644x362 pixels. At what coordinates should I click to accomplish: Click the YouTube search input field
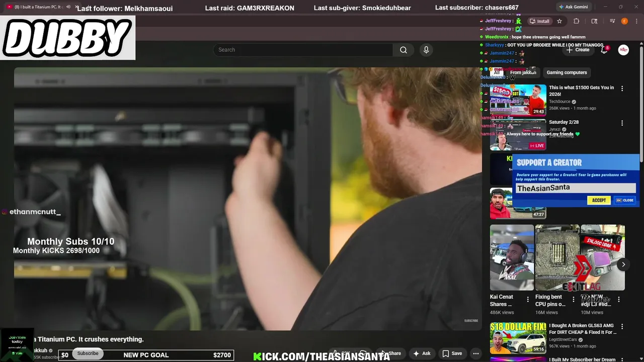(x=303, y=50)
